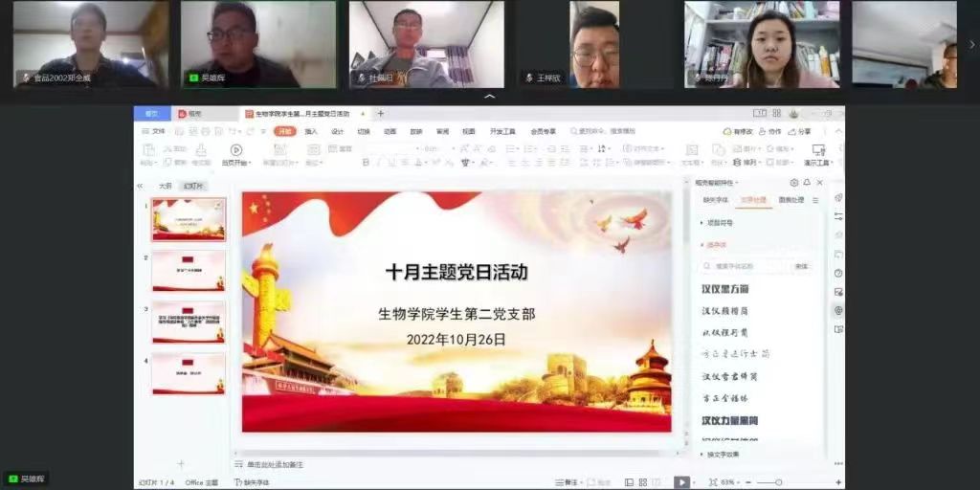Viewport: 980px width, 490px height.
Task: Select the 设计 ribbon tab
Action: 337,131
